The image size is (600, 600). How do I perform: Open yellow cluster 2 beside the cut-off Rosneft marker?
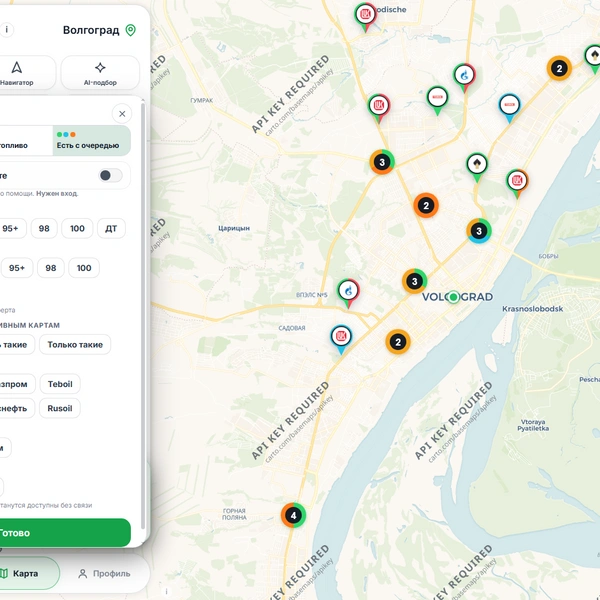[559, 68]
